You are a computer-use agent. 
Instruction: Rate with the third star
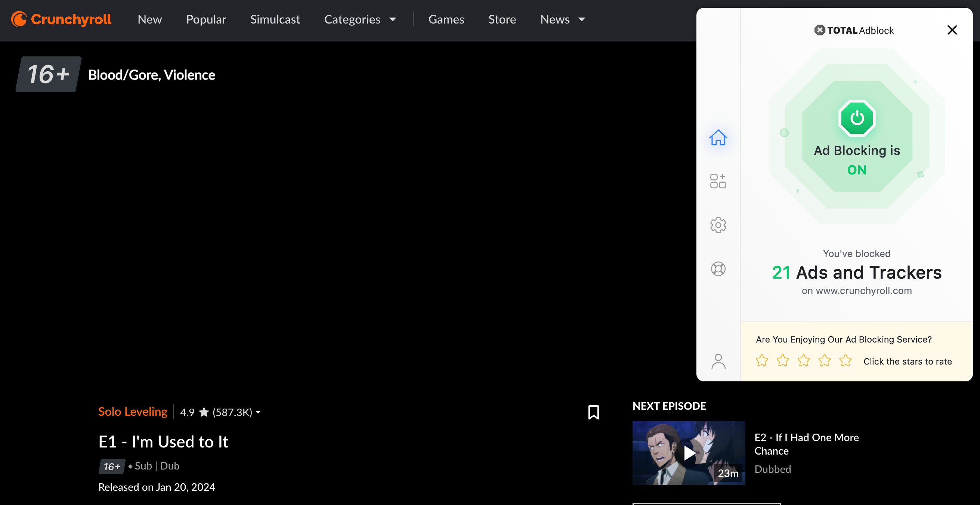click(804, 360)
